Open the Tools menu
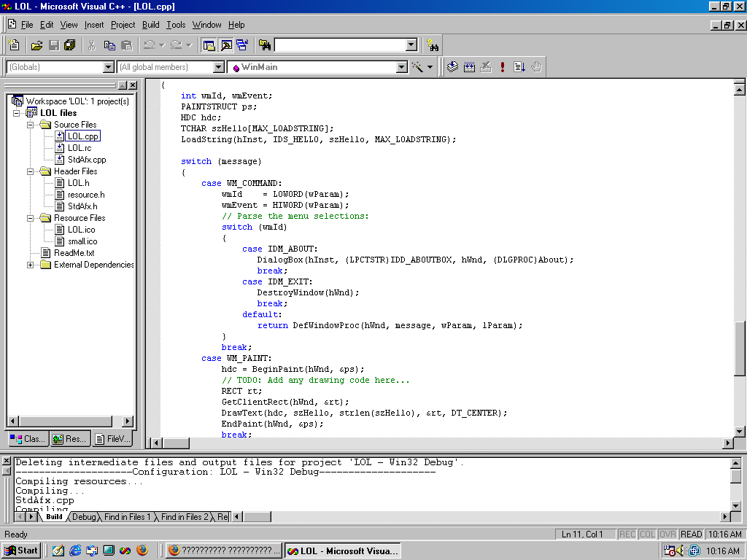 pyautogui.click(x=176, y=25)
